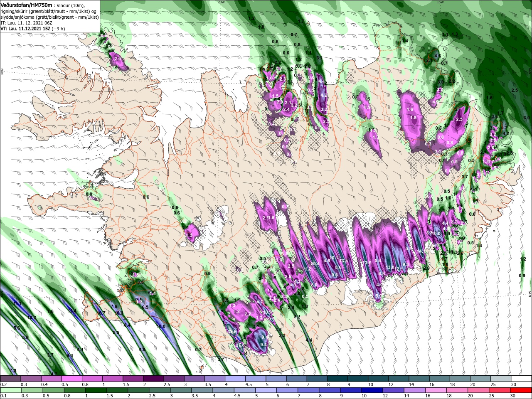Screen dimensions: 532x399
Task: Click the 13.4 value in the southwest rain band
Action: [72, 311]
